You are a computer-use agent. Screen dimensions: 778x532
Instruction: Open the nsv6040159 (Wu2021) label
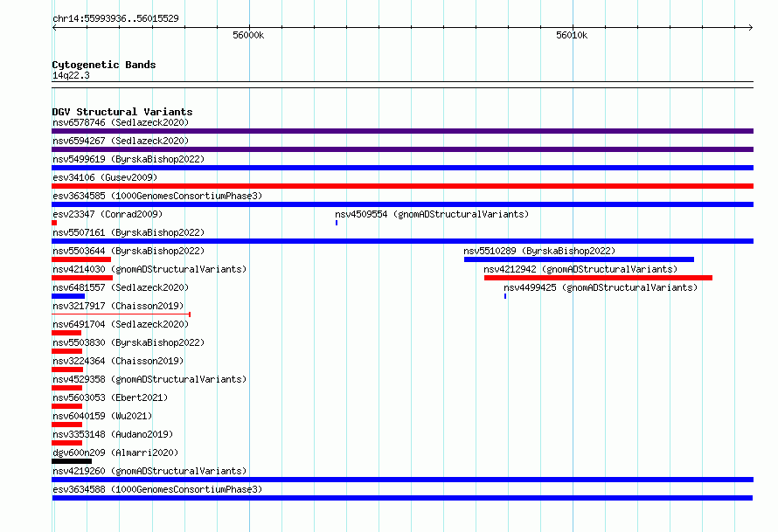[102, 416]
